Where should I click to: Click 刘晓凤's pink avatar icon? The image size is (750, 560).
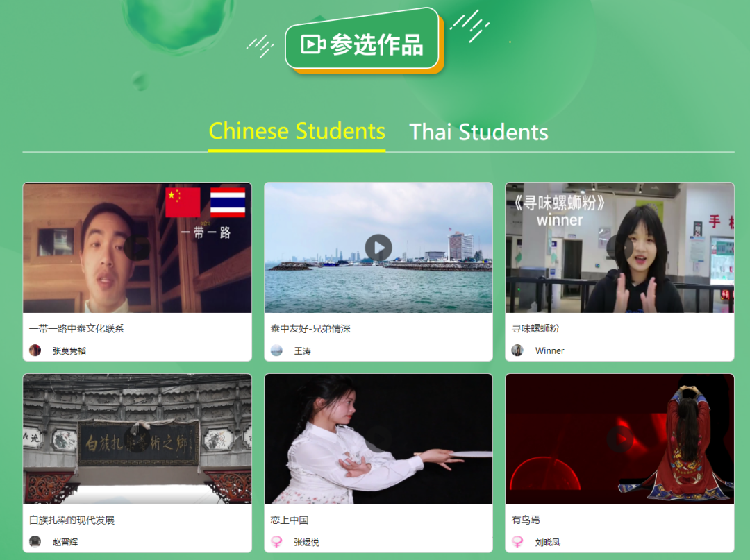point(517,541)
